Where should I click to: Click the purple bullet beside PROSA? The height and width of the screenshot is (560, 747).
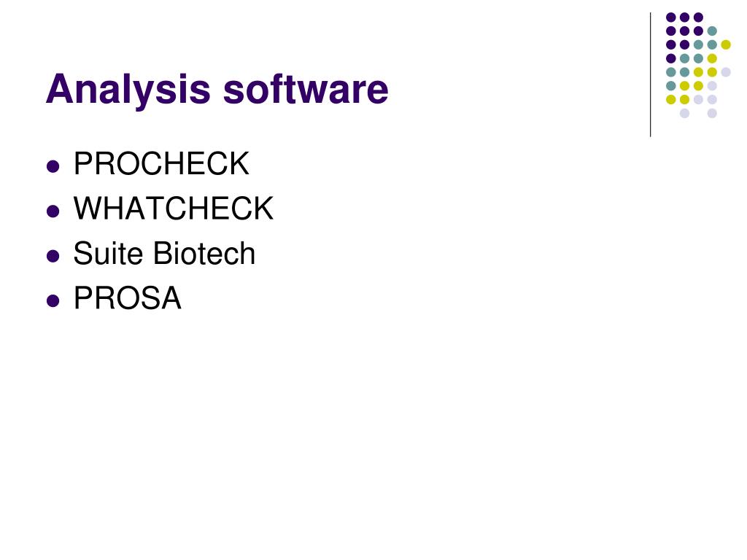tap(53, 301)
